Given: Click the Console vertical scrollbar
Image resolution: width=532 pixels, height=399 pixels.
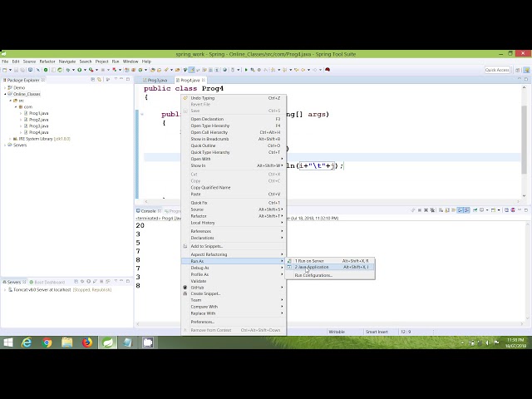Looking at the screenshot, I should (x=528, y=272).
